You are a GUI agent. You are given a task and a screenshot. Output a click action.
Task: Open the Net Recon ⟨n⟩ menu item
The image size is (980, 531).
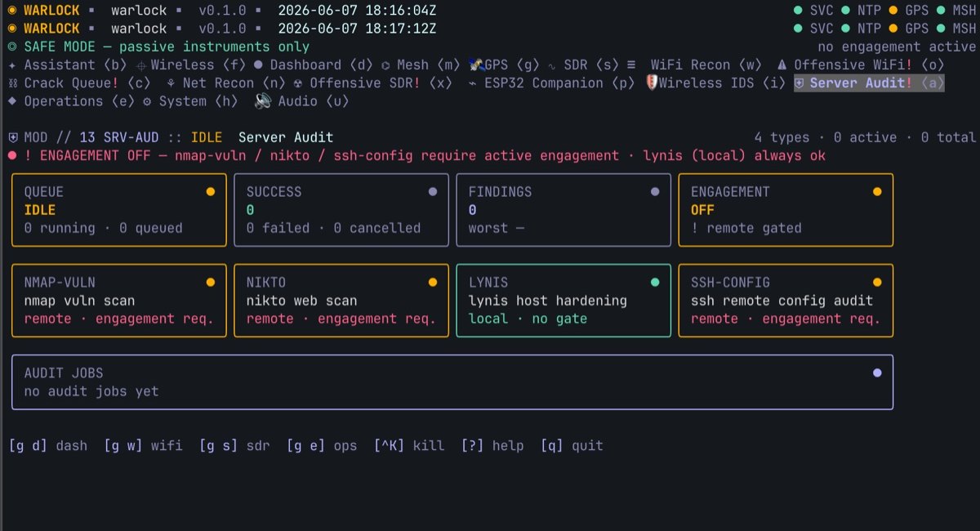228,83
